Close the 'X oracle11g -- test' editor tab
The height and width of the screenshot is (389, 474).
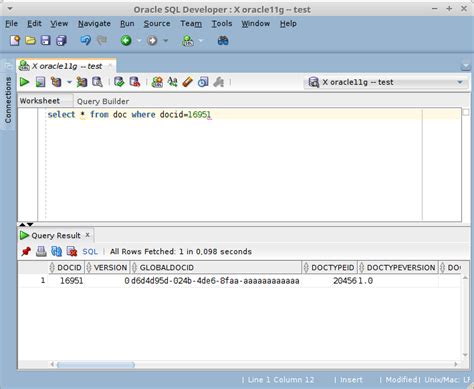110,66
